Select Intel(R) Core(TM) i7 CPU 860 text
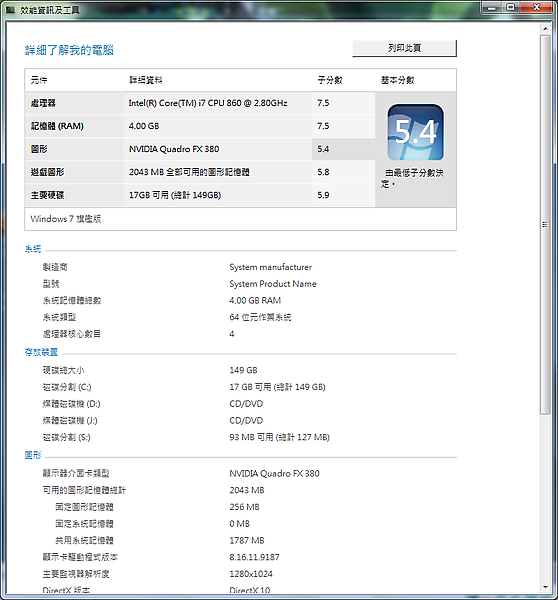This screenshot has width=558, height=600. click(208, 103)
